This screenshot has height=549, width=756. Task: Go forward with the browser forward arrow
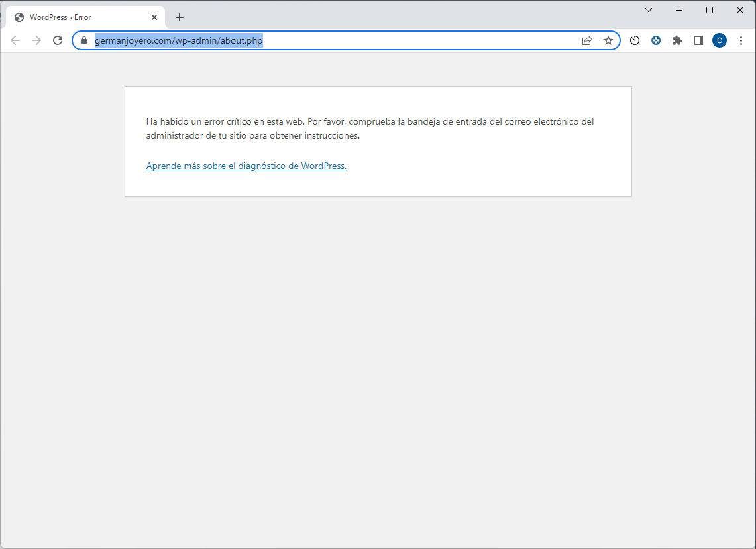36,40
